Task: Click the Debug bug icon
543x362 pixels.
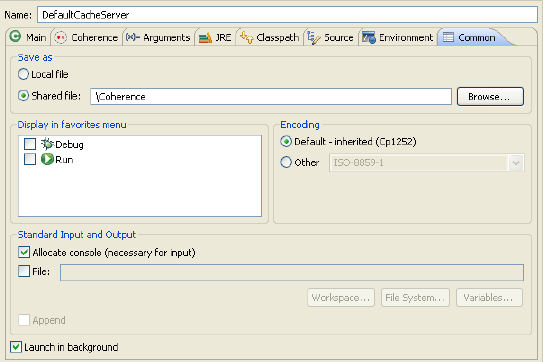Action: [47, 144]
